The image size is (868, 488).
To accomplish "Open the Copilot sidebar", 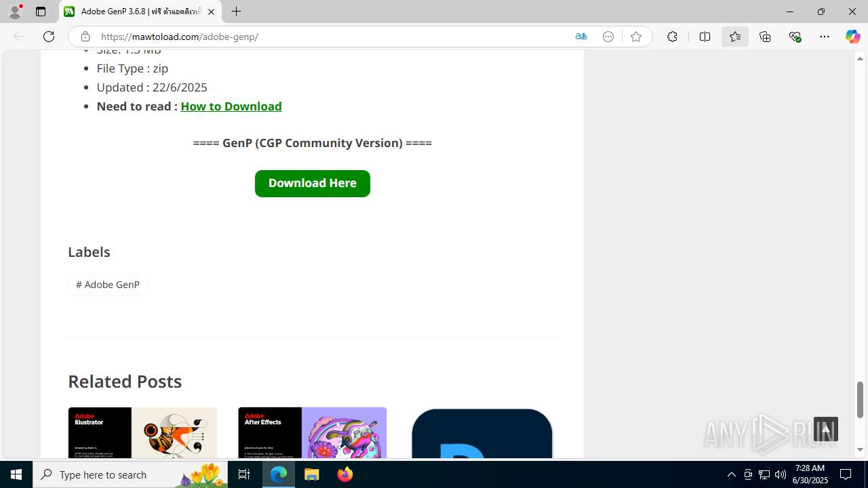I will click(852, 37).
